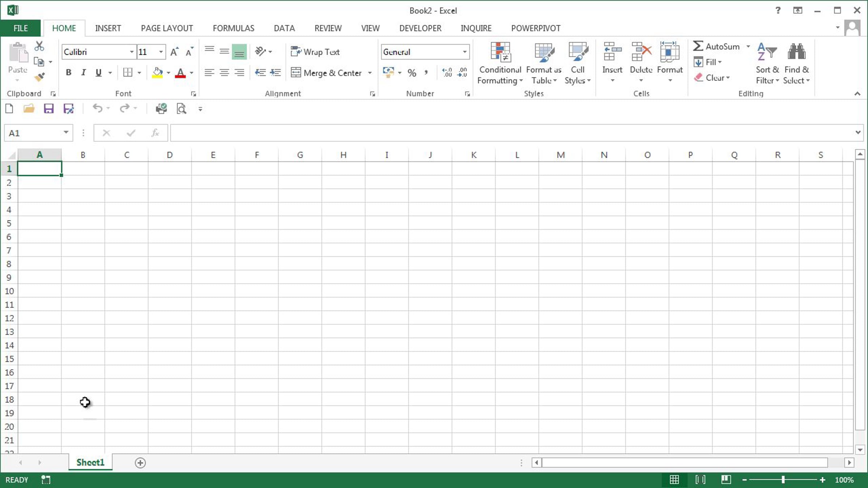
Task: Click the Merge & Center button
Action: click(x=326, y=73)
